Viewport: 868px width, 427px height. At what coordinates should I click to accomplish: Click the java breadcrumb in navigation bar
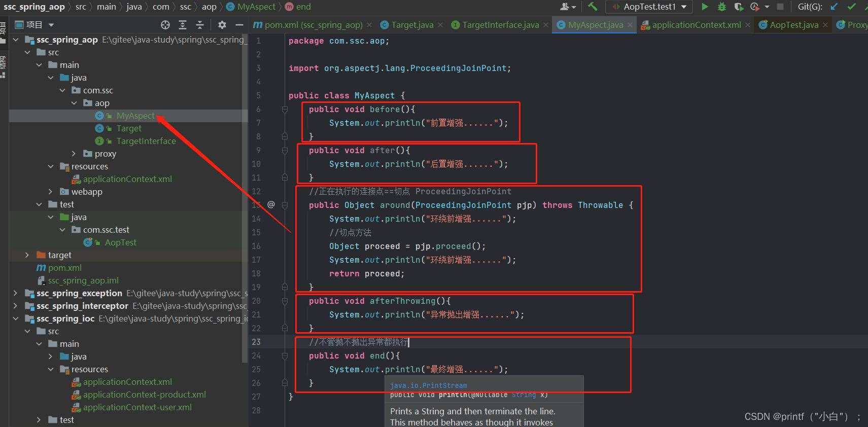tap(134, 7)
